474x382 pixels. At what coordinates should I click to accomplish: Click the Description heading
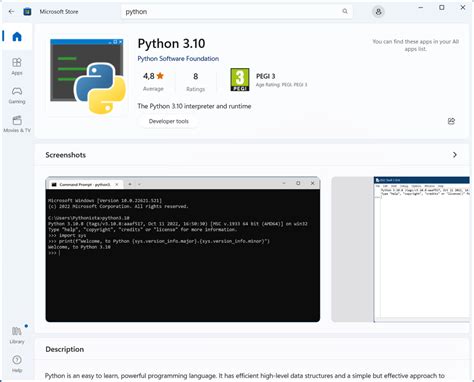(65, 349)
